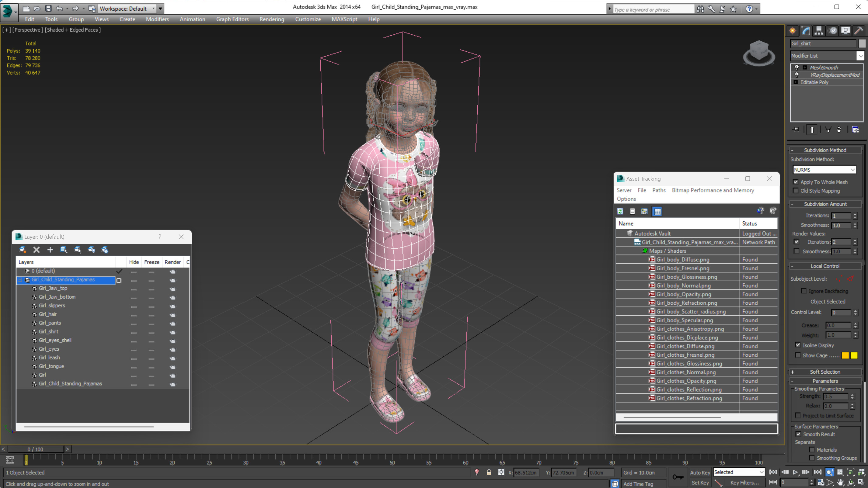
Task: Click the create new layer plus icon
Action: [50, 250]
